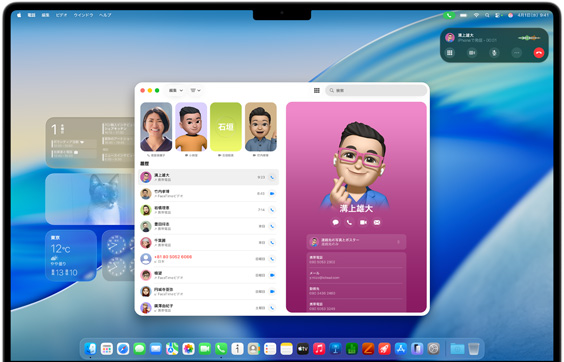Open the keypad in the call widget
The image size is (564, 362).
pos(450,53)
